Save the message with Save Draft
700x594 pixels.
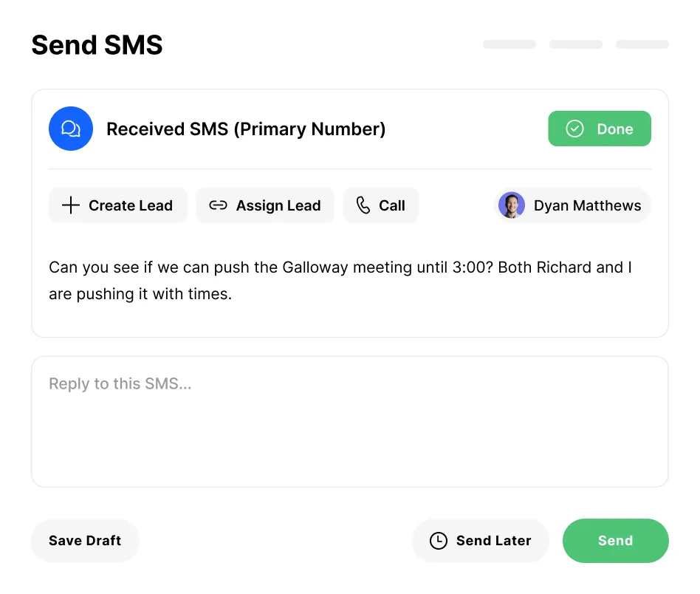click(85, 541)
